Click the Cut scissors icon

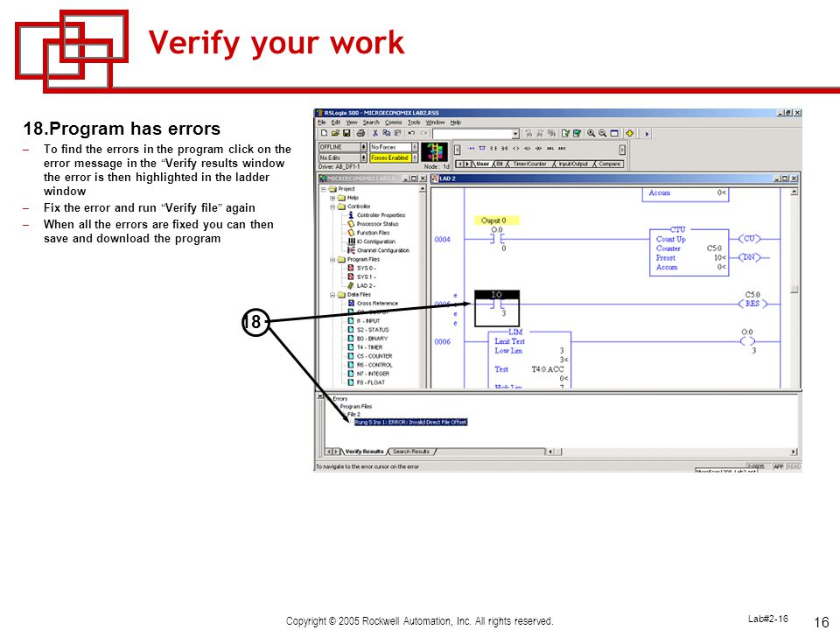pos(375,133)
